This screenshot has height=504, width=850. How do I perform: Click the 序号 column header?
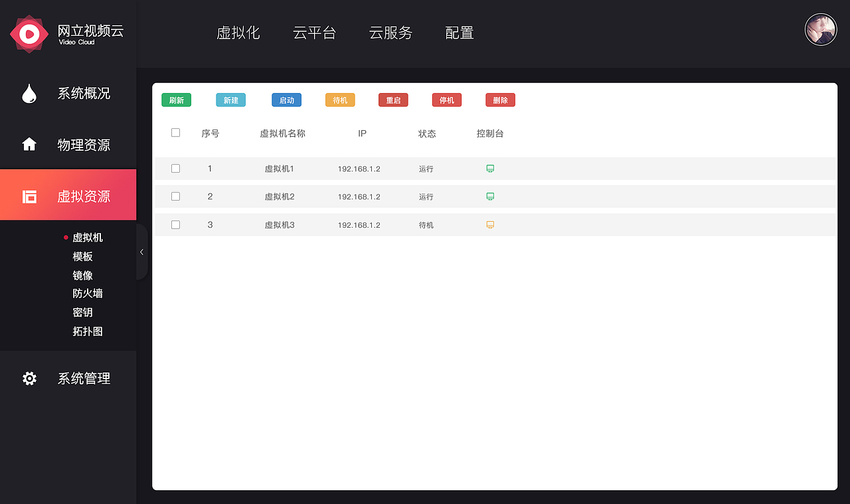pyautogui.click(x=211, y=133)
